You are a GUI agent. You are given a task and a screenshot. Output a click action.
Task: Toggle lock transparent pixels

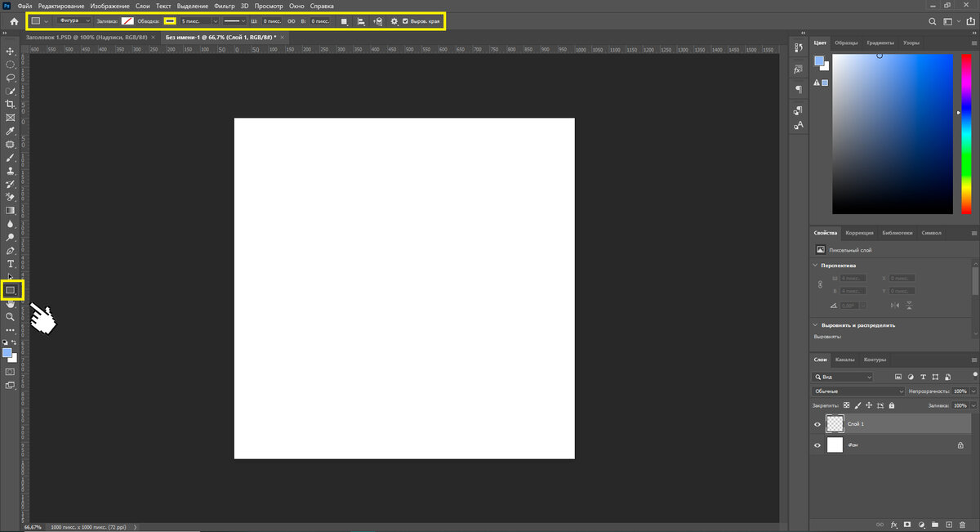coord(847,405)
